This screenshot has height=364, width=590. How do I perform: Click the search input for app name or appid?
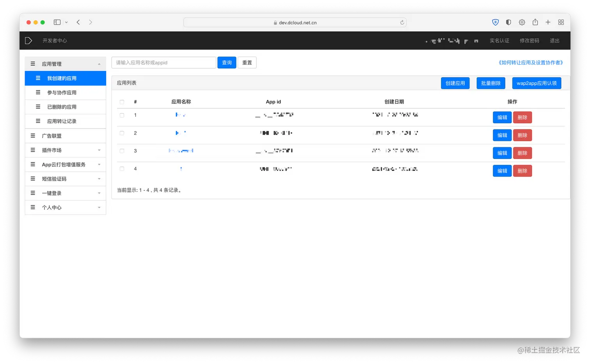point(163,62)
